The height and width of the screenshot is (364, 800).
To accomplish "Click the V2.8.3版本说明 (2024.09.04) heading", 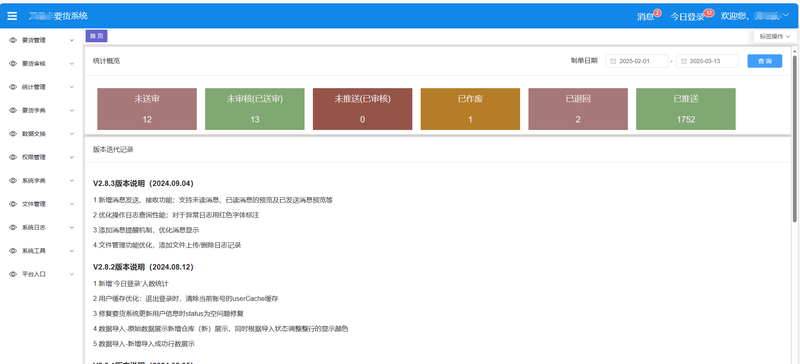I will 143,183.
